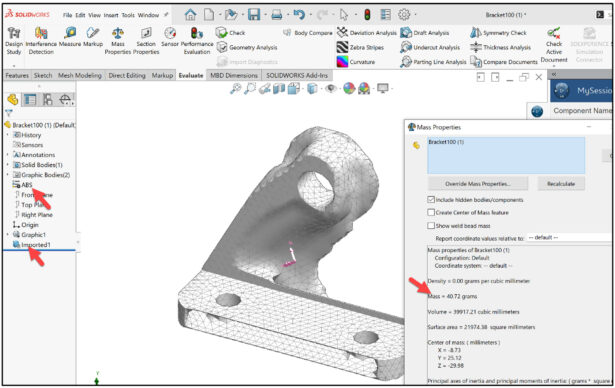Image resolution: width=615 pixels, height=388 pixels.
Task: Open the Mass Properties tool
Action: 118,41
